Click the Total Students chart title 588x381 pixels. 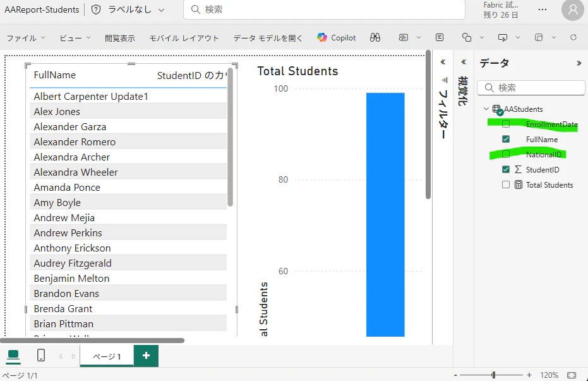[x=297, y=71]
